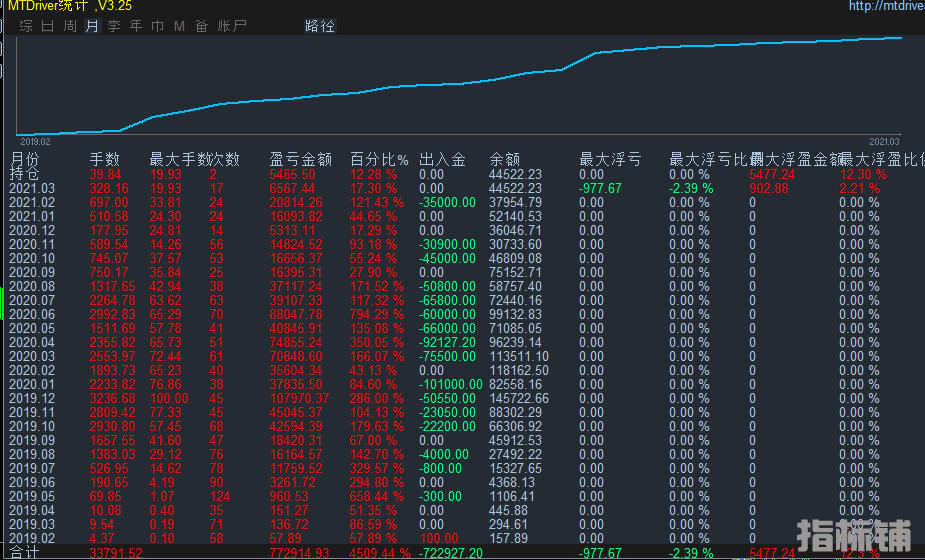The height and width of the screenshot is (560, 925).
Task: Click percentage cell 794.29 %
Action: point(376,315)
